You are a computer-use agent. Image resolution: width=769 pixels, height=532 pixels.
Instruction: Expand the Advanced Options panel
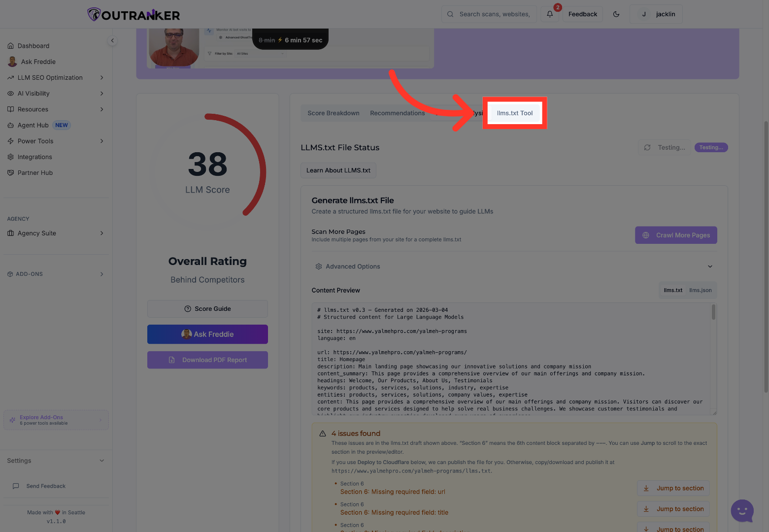tap(514, 266)
